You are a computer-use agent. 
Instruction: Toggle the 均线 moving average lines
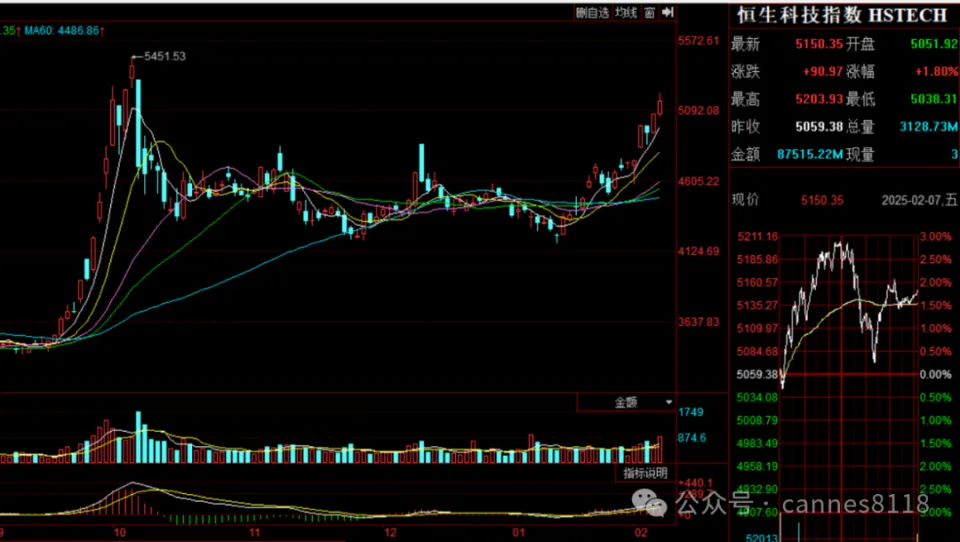pos(626,13)
